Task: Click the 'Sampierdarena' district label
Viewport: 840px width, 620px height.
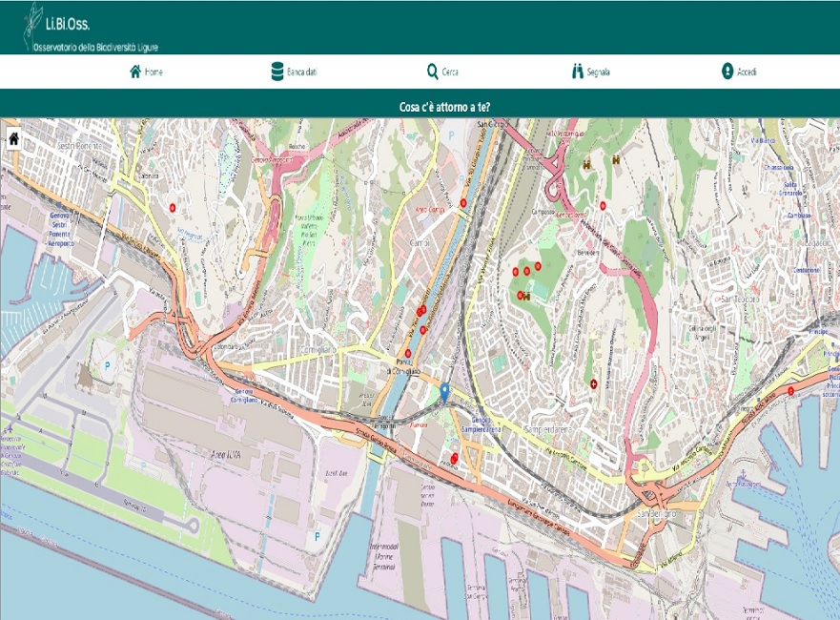Action: [548, 429]
